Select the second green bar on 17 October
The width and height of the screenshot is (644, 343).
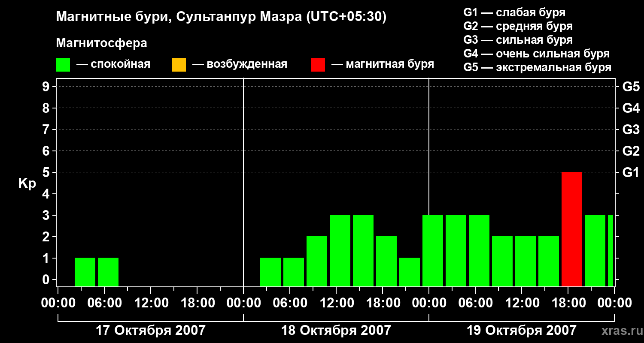click(x=108, y=272)
